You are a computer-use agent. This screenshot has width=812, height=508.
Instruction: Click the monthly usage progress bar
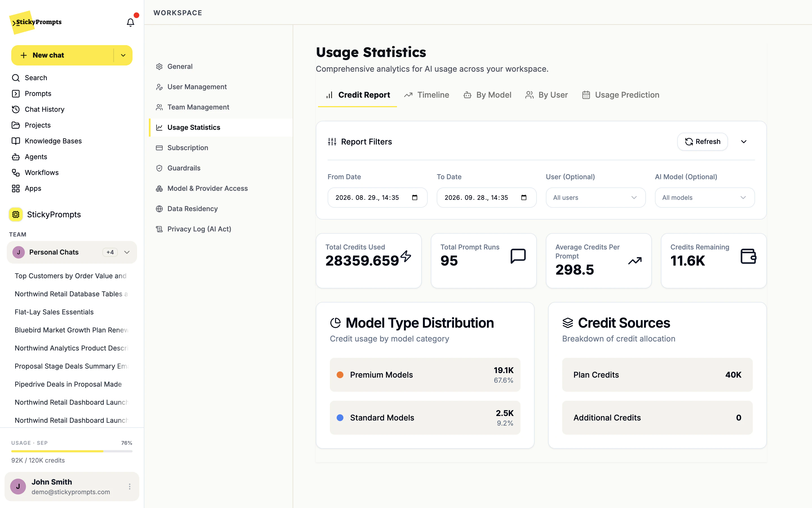[x=72, y=451]
